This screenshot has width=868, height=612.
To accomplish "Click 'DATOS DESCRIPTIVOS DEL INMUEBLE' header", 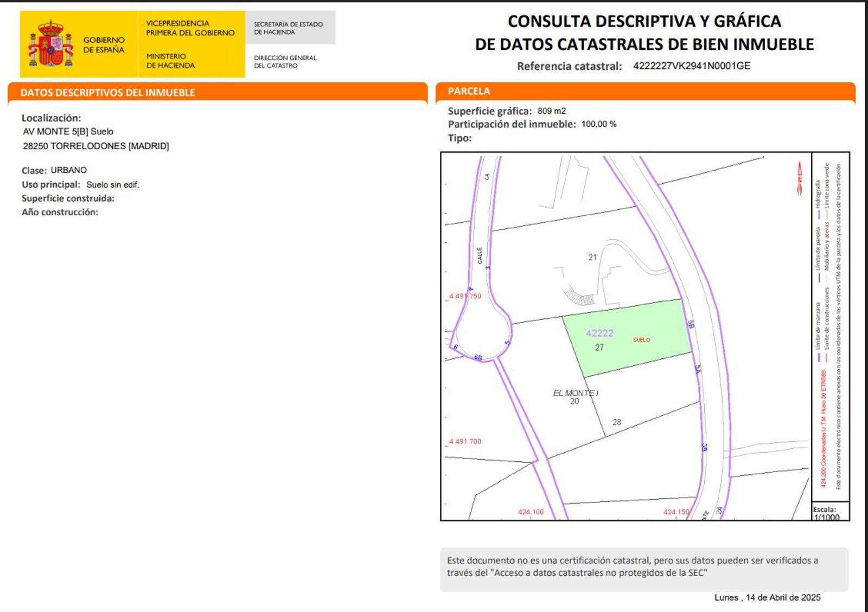I will tap(107, 93).
